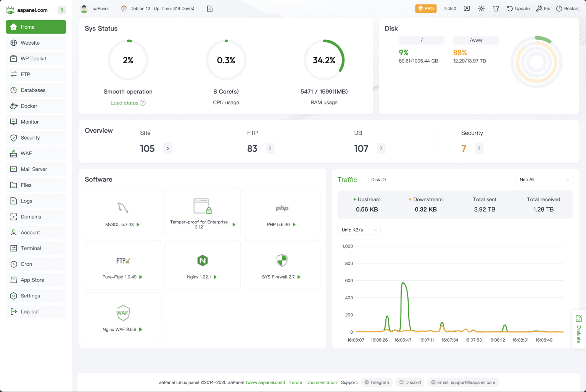Expand Site details with its arrow
This screenshot has height=392, width=586.
coord(167,148)
